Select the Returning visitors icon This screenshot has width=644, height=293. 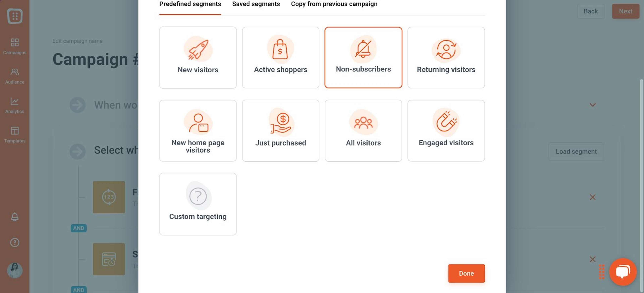(x=446, y=50)
